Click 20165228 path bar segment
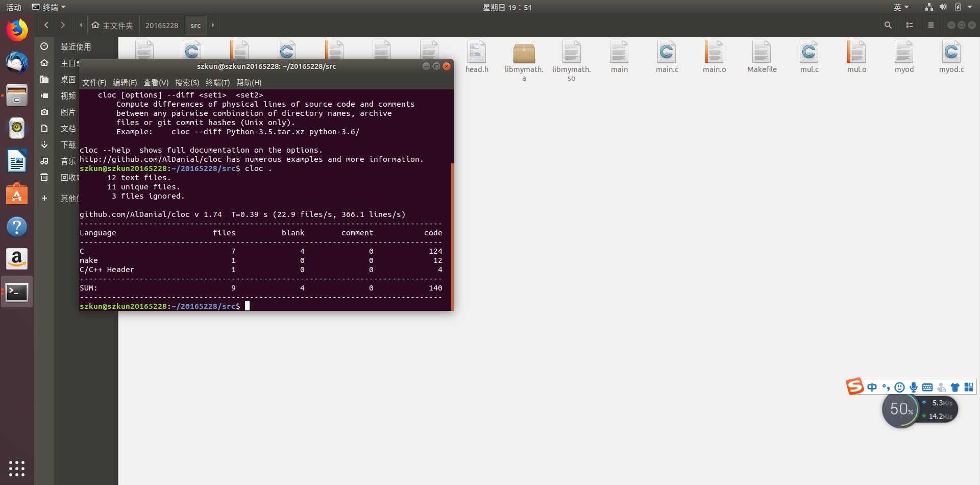The width and height of the screenshot is (980, 485). [162, 25]
